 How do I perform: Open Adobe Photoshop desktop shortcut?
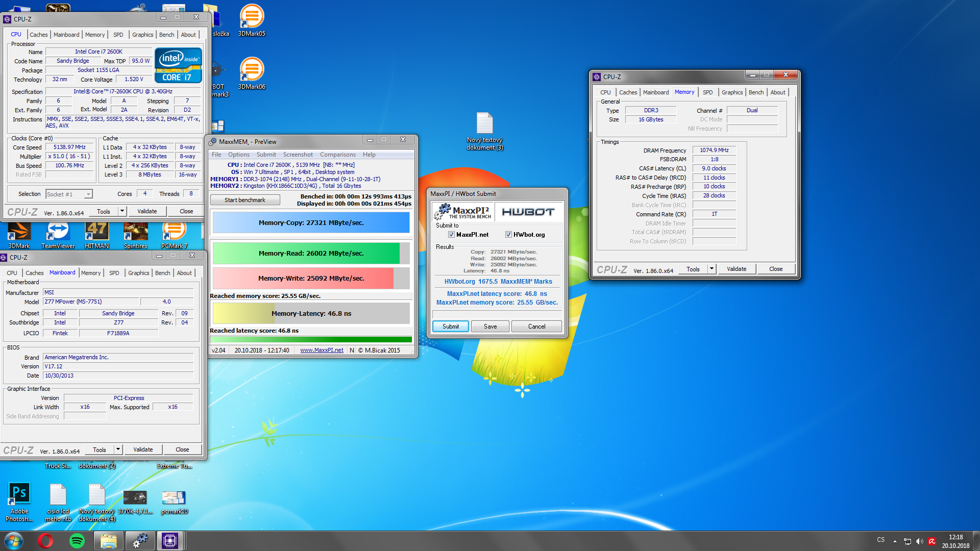pos(19,502)
